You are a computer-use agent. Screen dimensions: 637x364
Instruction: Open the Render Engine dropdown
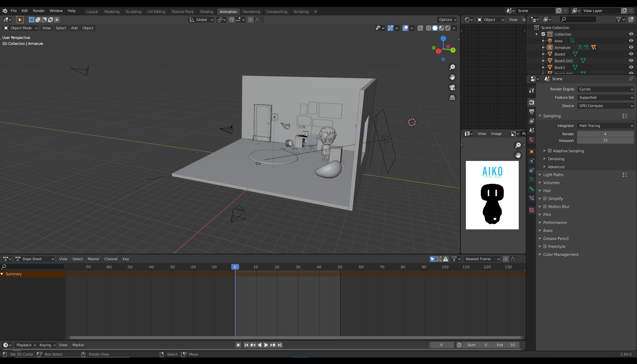605,89
